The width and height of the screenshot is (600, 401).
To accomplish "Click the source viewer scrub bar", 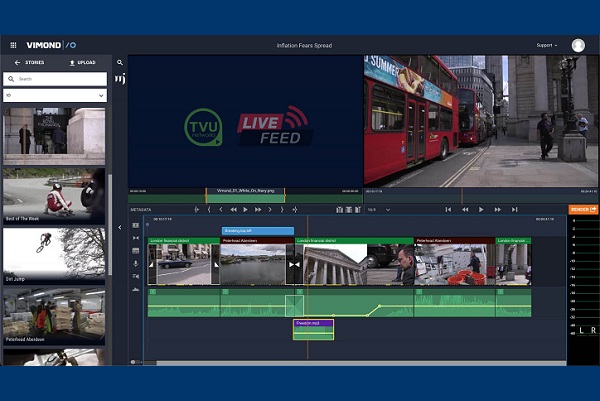I will (x=245, y=199).
